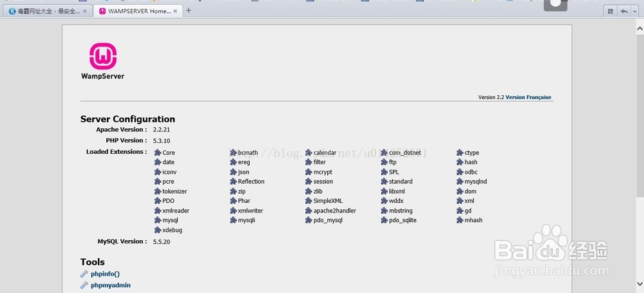Click the mhash extension name
Image resolution: width=644 pixels, height=293 pixels.
(x=473, y=220)
